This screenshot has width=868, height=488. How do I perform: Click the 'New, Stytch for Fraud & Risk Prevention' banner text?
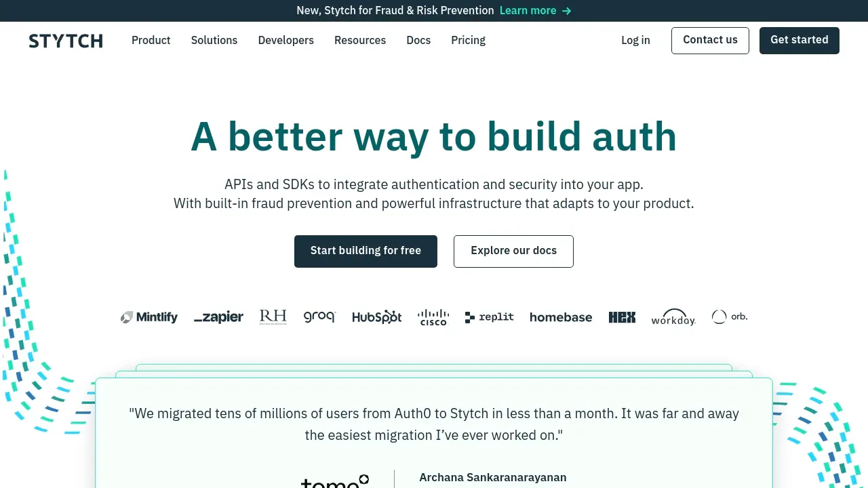pos(395,11)
